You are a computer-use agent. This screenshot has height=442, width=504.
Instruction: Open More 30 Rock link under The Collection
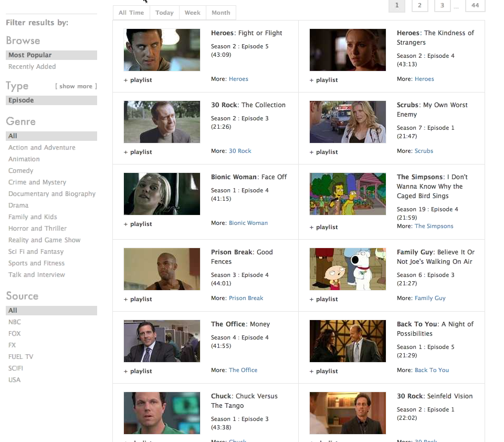tap(240, 151)
